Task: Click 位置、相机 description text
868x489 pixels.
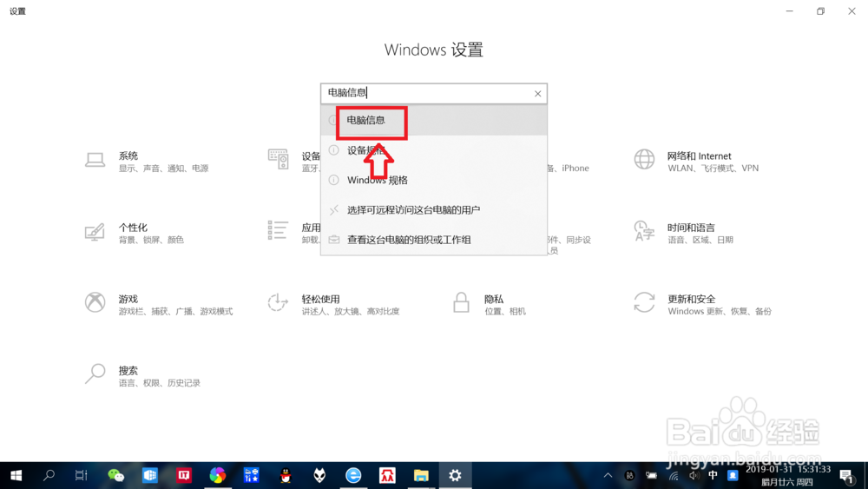Action: (x=505, y=311)
